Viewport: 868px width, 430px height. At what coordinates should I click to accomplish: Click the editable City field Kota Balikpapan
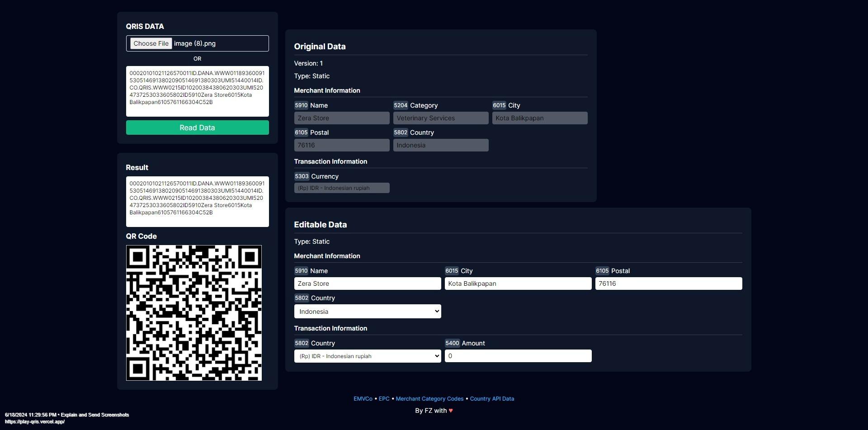[518, 284]
